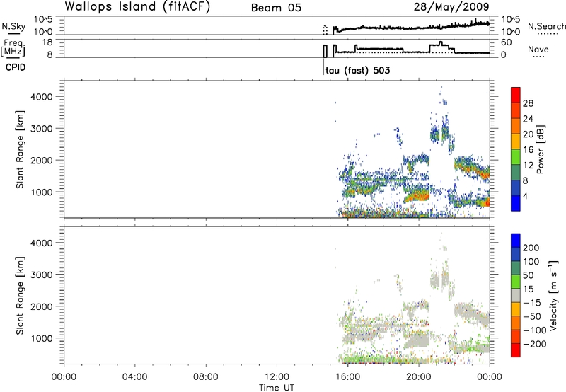This screenshot has height=392, width=566.
Task: Click the '16:00' time tick label
Action: [x=347, y=377]
